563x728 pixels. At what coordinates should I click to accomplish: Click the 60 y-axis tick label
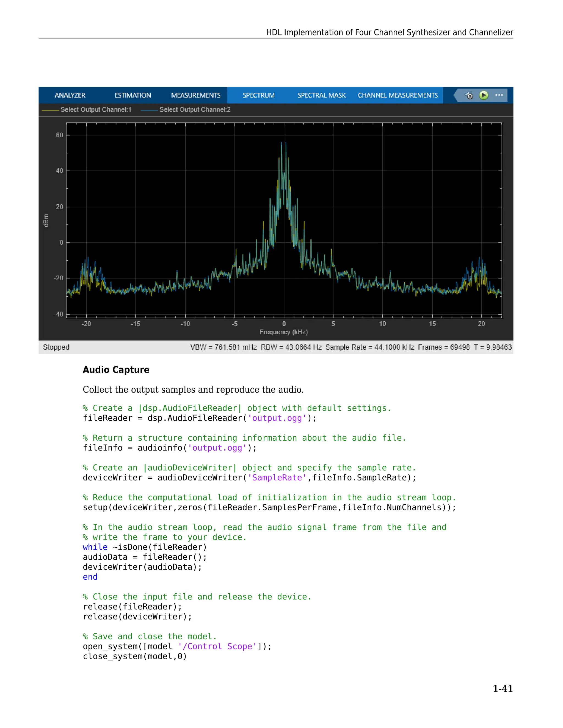point(59,135)
